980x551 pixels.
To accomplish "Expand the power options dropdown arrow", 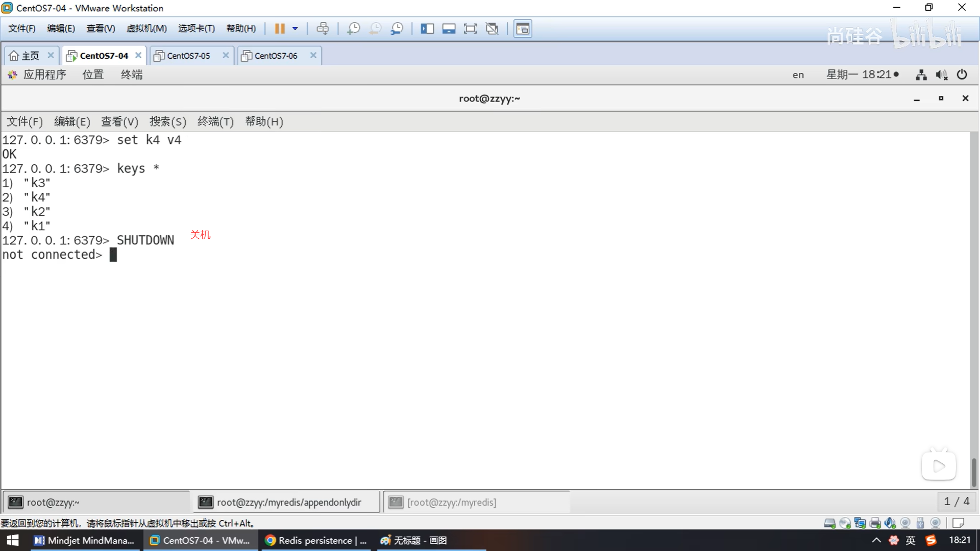I will point(295,29).
